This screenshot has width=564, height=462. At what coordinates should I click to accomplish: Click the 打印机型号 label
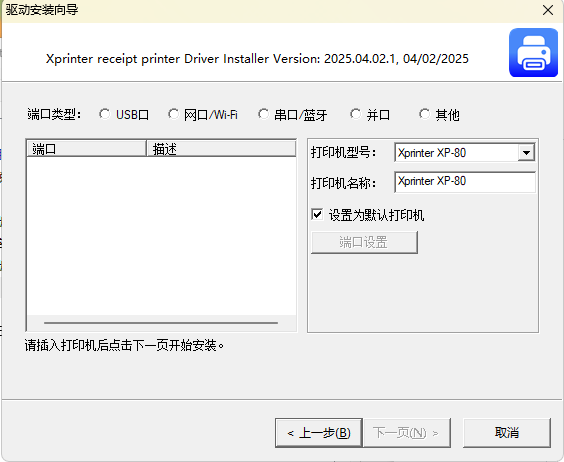tap(344, 153)
